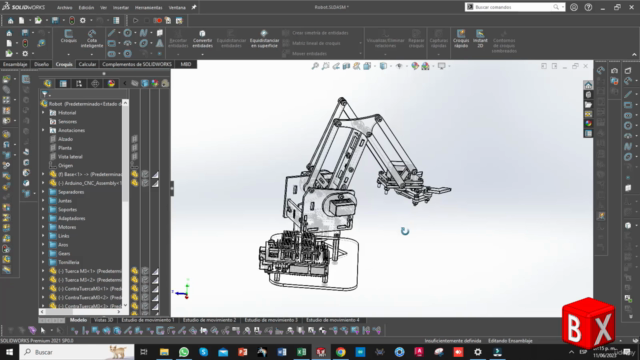Viewport: 640px width, 360px height.
Task: Collapse the ribbon with the chevron
Action: pyautogui.click(x=634, y=55)
